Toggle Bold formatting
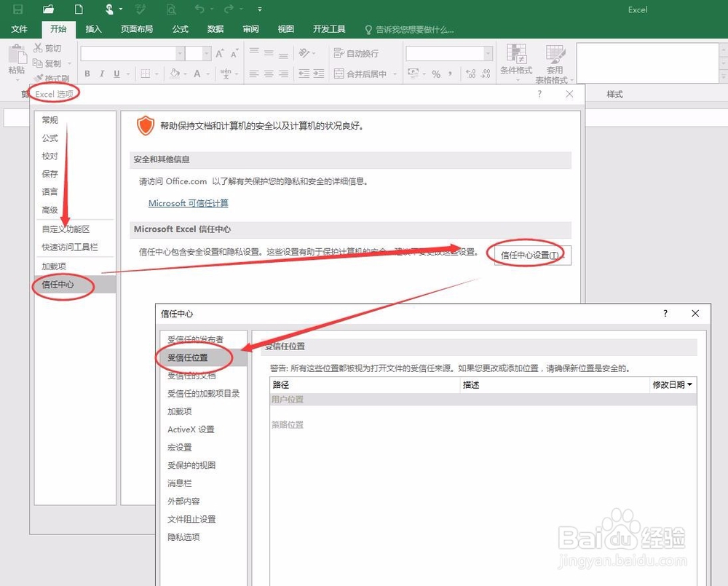Screen dimensions: 728x586 [x=87, y=74]
